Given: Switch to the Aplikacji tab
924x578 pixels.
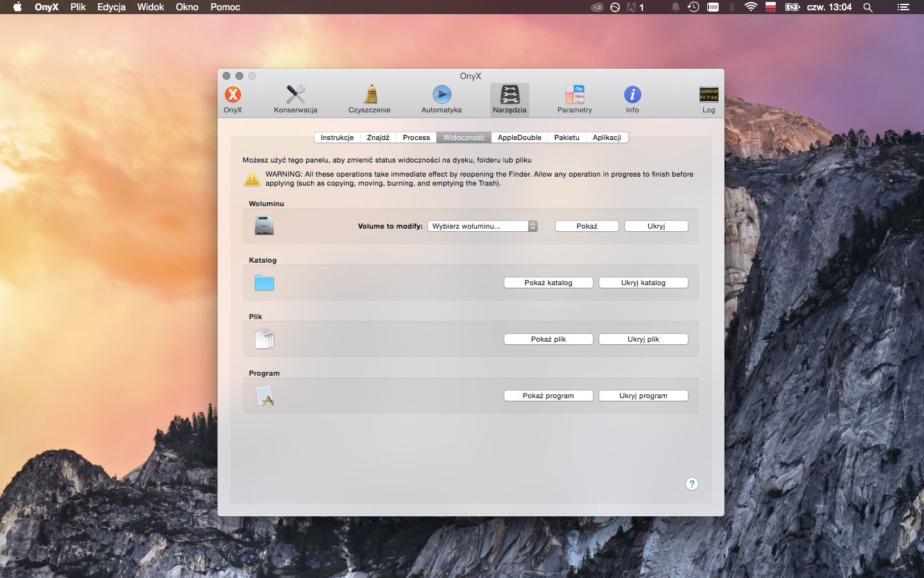Looking at the screenshot, I should [x=607, y=137].
